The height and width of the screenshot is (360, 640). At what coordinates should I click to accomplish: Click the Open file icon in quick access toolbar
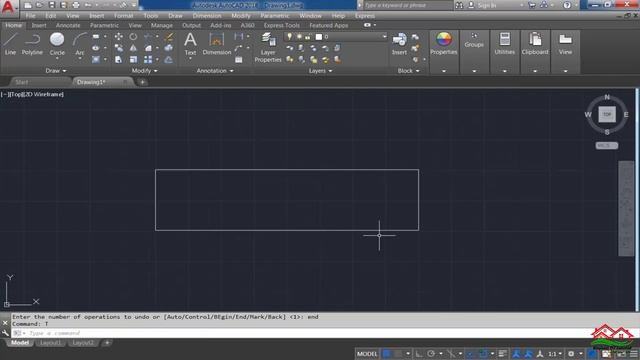pyautogui.click(x=40, y=5)
